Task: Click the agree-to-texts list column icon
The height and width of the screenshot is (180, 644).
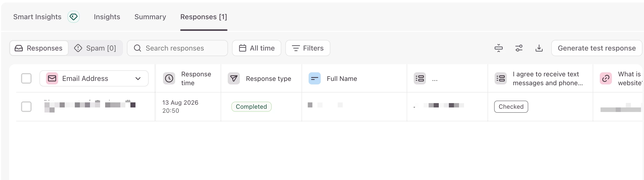Action: 501,78
